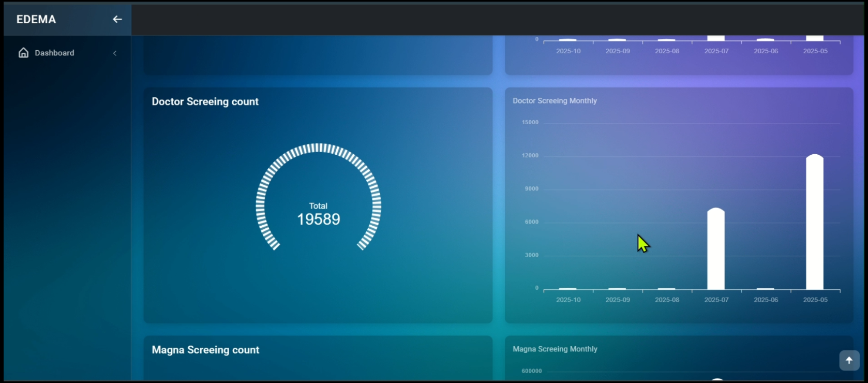Click the scroll-to-top arrow button
Image resolution: width=868 pixels, height=383 pixels.
pyautogui.click(x=849, y=360)
